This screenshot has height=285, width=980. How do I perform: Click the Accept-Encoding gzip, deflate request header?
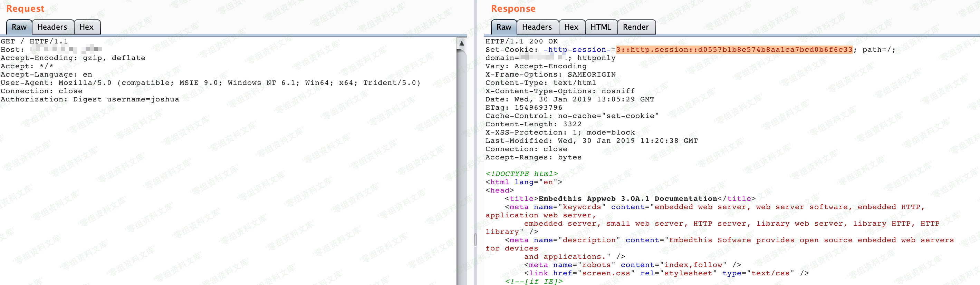tap(73, 58)
